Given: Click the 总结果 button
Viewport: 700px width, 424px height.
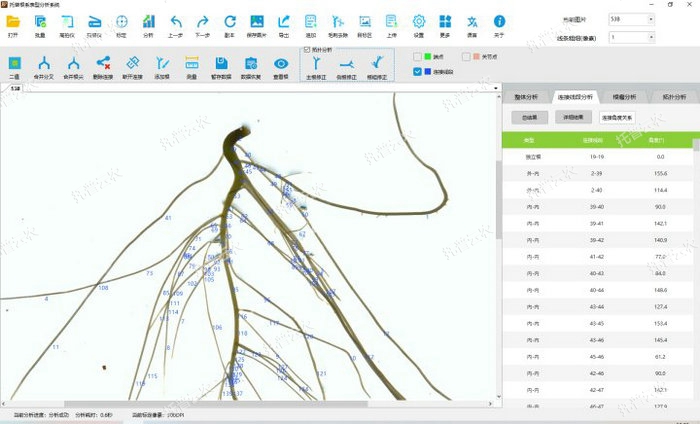Looking at the screenshot, I should 527,117.
